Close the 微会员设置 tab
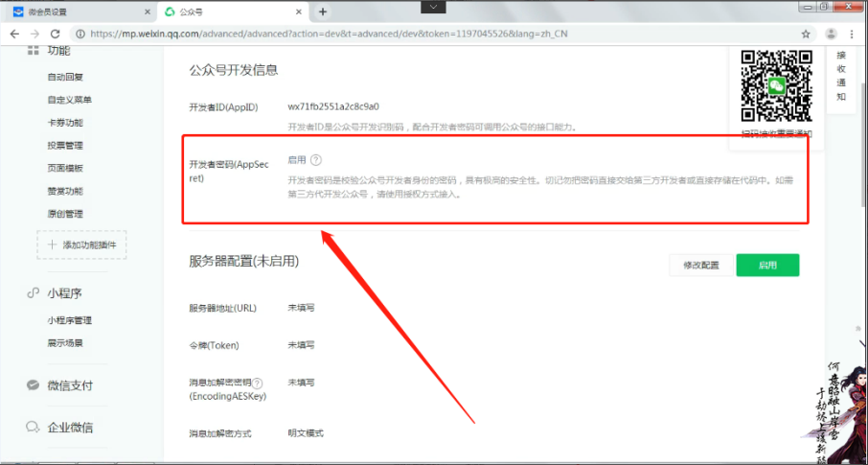The height and width of the screenshot is (465, 868). click(147, 12)
